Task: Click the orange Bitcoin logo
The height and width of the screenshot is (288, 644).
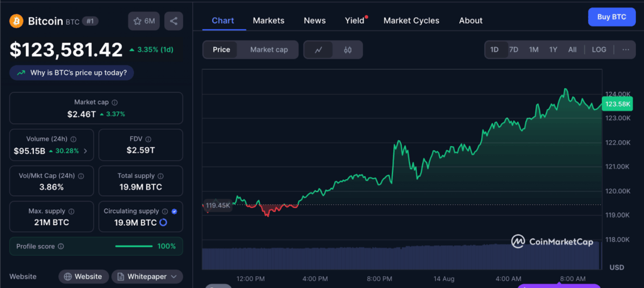Action: tap(16, 21)
